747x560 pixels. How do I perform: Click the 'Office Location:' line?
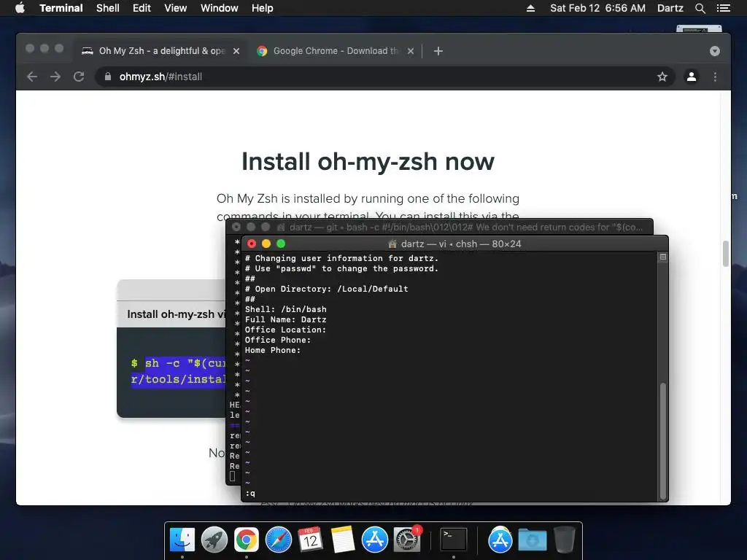tap(286, 330)
